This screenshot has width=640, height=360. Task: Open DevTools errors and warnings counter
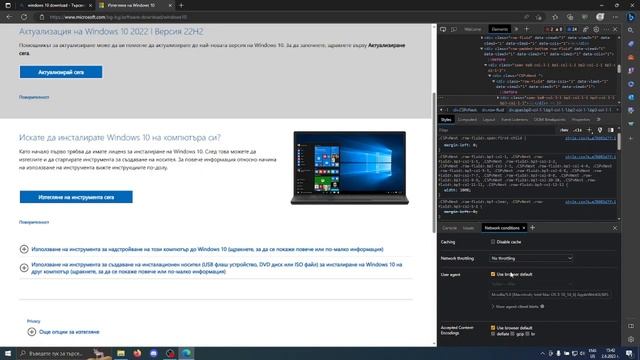click(554, 29)
